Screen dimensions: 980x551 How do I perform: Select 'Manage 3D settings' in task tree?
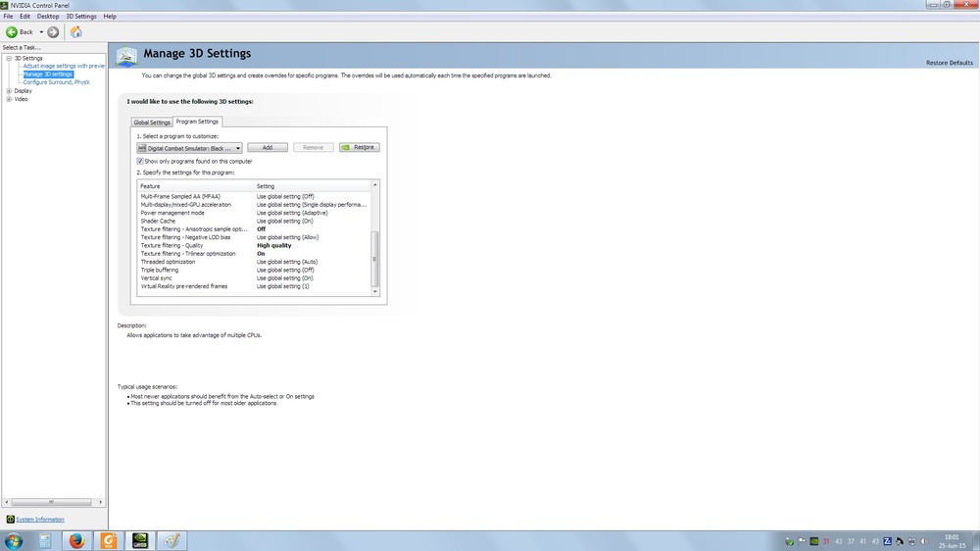[x=48, y=74]
